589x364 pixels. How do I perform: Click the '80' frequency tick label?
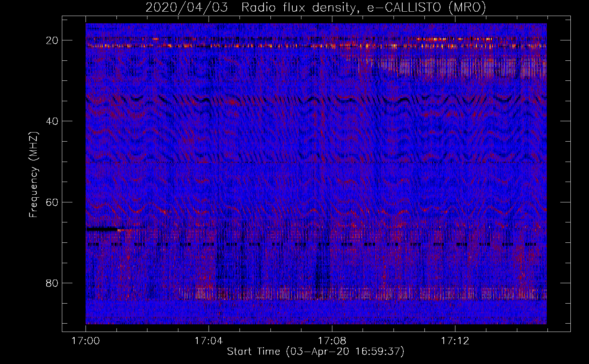click(x=52, y=283)
